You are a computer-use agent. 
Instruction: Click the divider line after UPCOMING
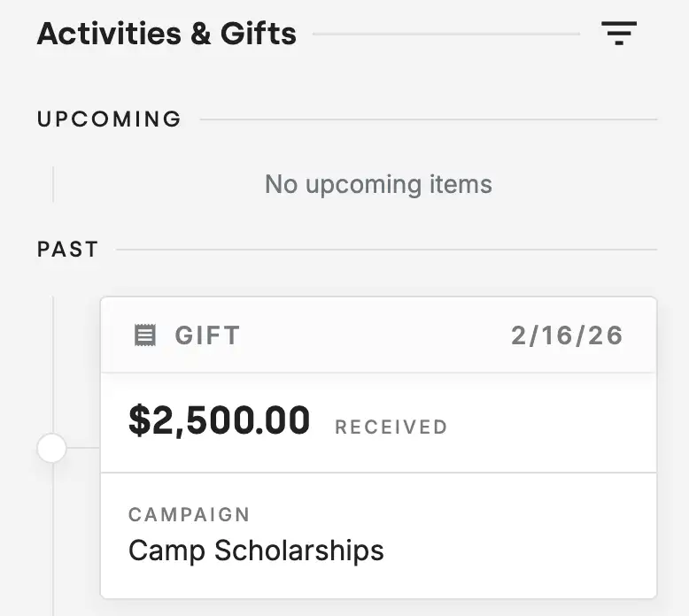[x=429, y=119]
